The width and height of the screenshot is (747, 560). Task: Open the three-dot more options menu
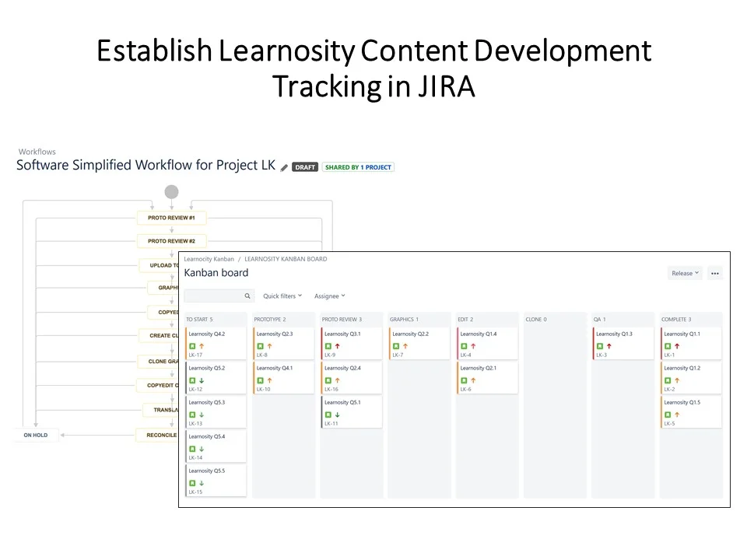[715, 273]
